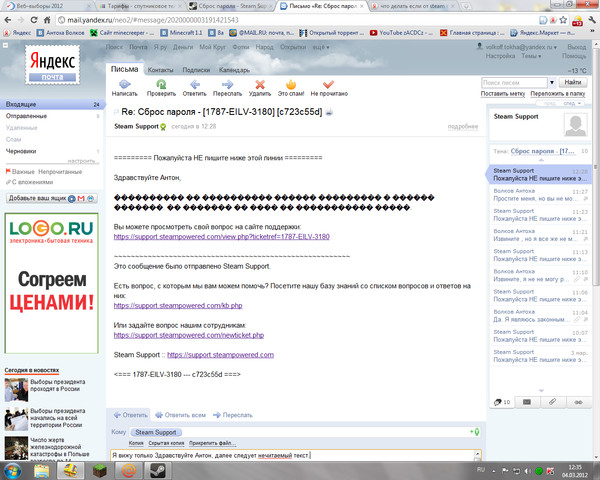Click the green plus icon in Кому field
Screen dimensions: 600x480
click(x=474, y=432)
